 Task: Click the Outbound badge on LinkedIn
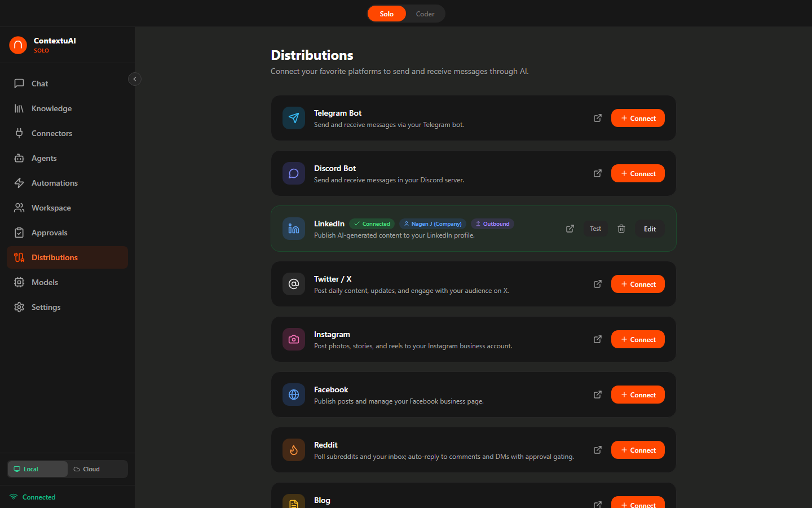click(492, 224)
